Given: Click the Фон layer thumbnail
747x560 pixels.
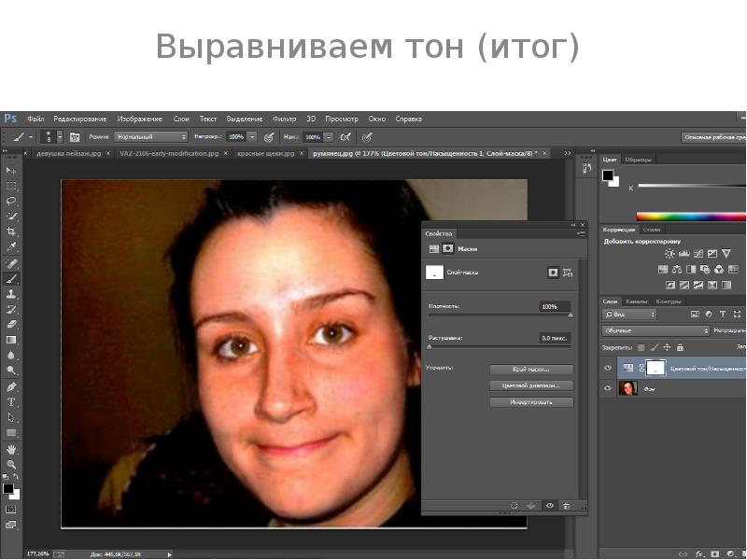Looking at the screenshot, I should coord(627,388).
